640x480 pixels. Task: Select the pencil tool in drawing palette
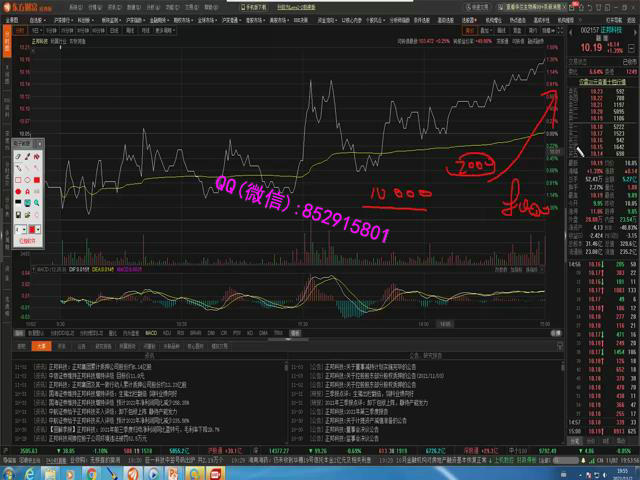27,156
